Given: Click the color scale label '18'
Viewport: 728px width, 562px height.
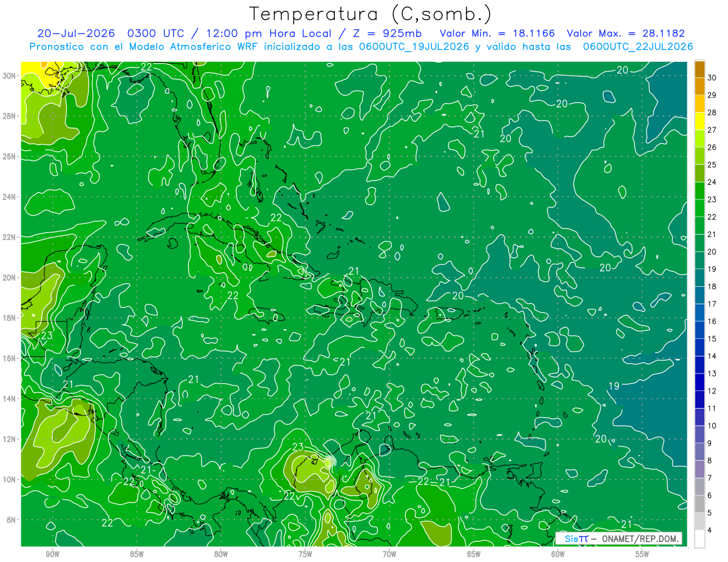Looking at the screenshot, I should tap(712, 287).
